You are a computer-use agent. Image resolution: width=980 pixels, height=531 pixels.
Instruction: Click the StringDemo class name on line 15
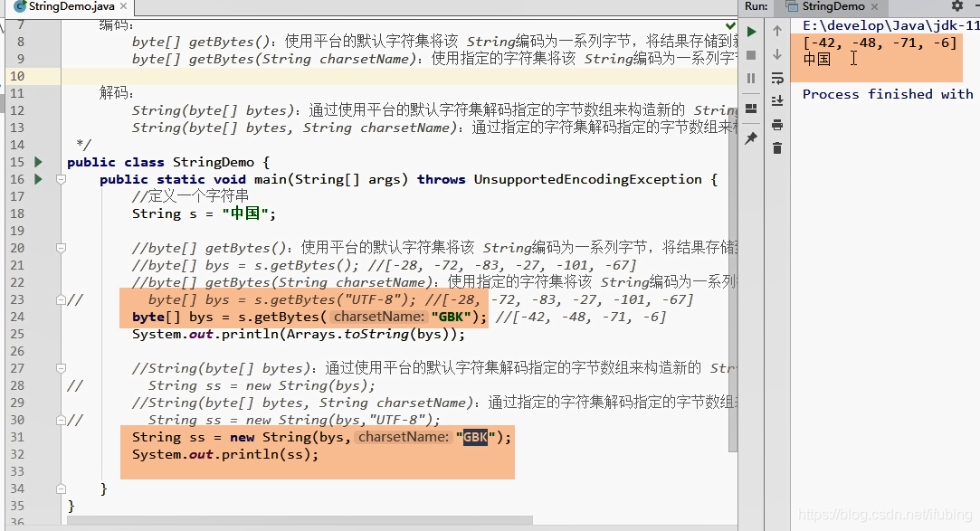(x=214, y=163)
